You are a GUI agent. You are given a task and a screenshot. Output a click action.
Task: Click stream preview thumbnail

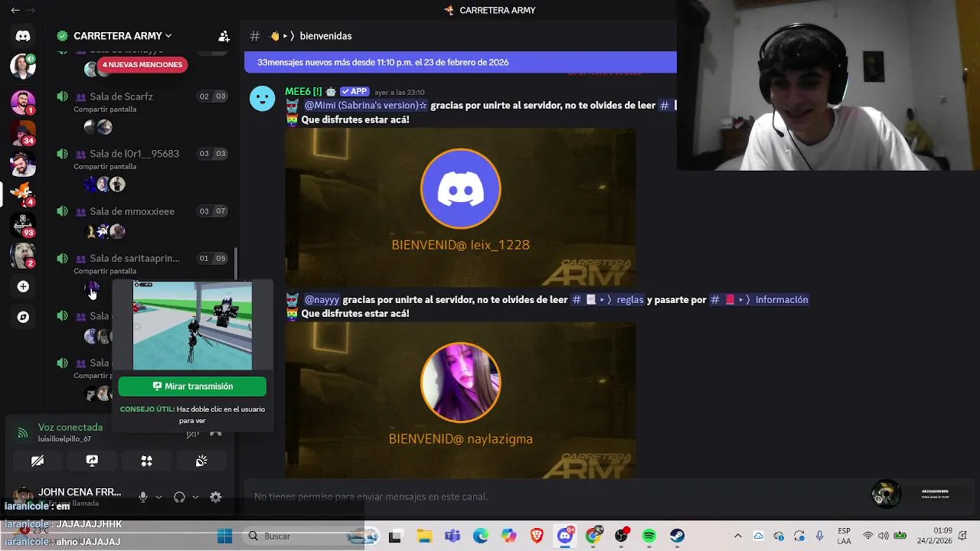(192, 326)
